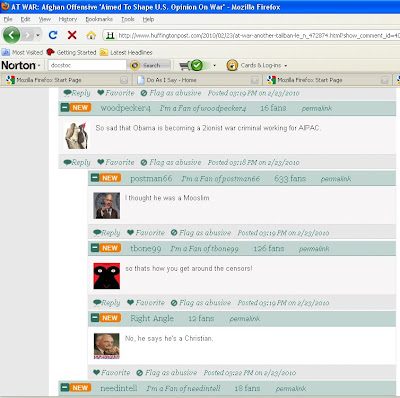The image size is (400, 398).
Task: Flag Right Angle's comment as abusive
Action: [167, 373]
